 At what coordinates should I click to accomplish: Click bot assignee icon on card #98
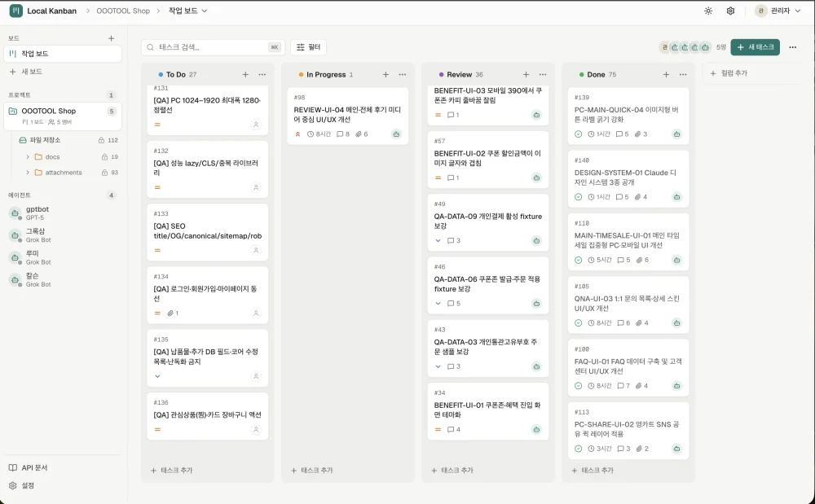pos(396,134)
